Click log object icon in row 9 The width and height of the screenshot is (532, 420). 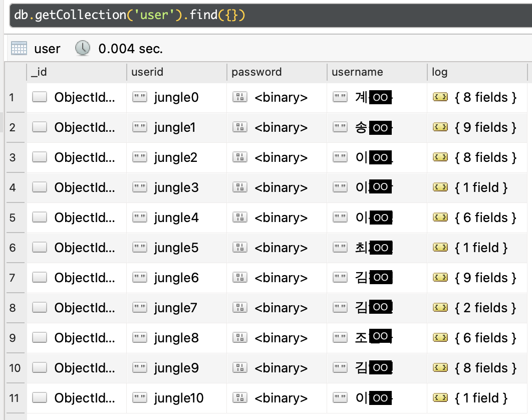(440, 338)
